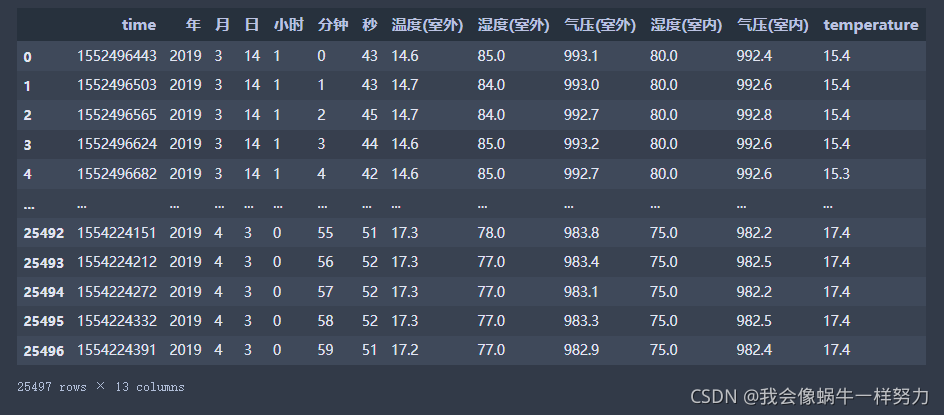Click seconds value 45 in row 2
This screenshot has width=944, height=415.
click(370, 115)
